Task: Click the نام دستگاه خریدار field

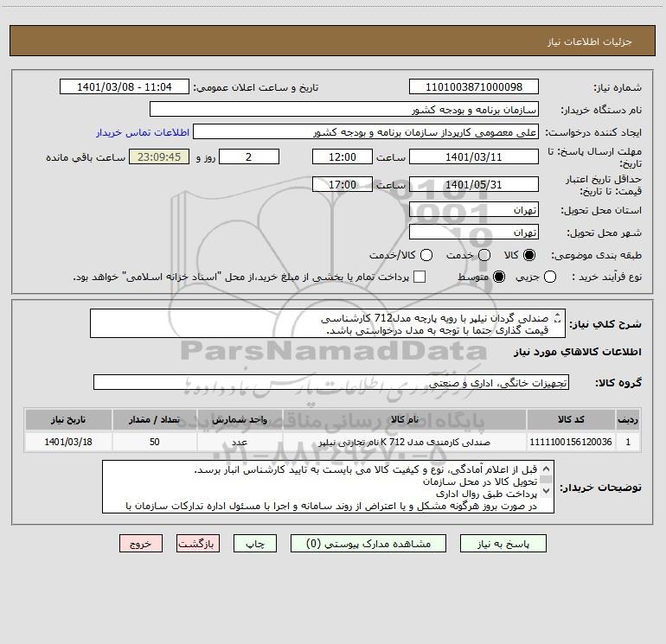Action: coord(344,109)
